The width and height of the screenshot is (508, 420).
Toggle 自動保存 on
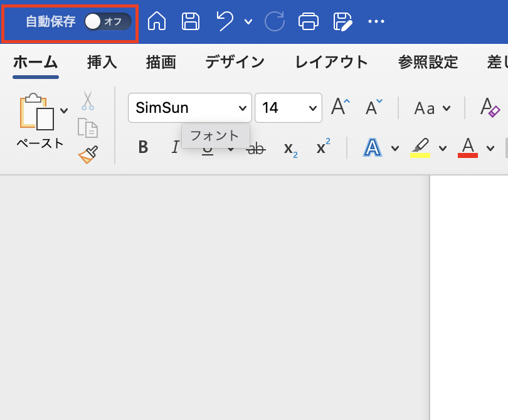click(106, 21)
